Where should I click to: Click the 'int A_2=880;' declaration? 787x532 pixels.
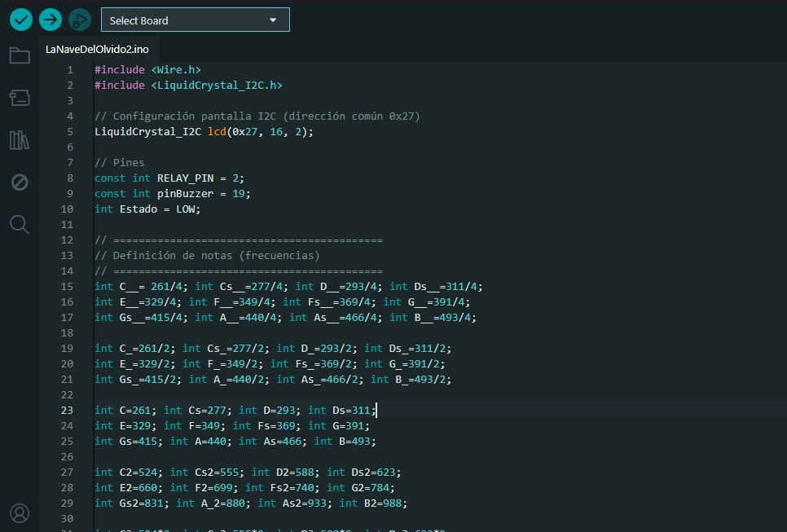tap(213, 503)
